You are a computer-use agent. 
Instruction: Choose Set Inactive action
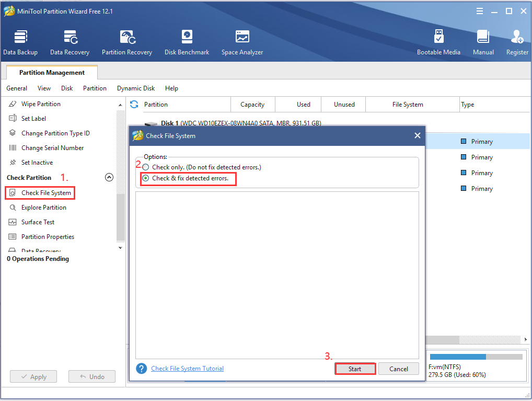point(37,162)
